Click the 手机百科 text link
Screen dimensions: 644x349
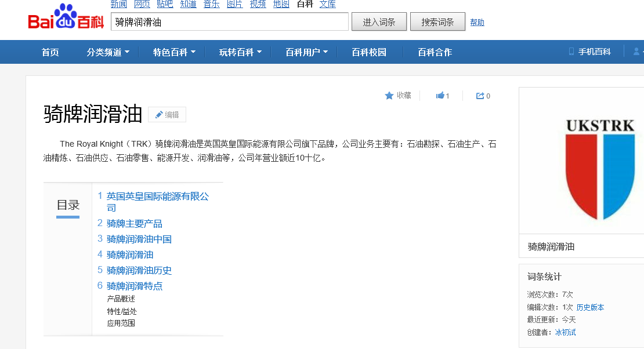[594, 52]
